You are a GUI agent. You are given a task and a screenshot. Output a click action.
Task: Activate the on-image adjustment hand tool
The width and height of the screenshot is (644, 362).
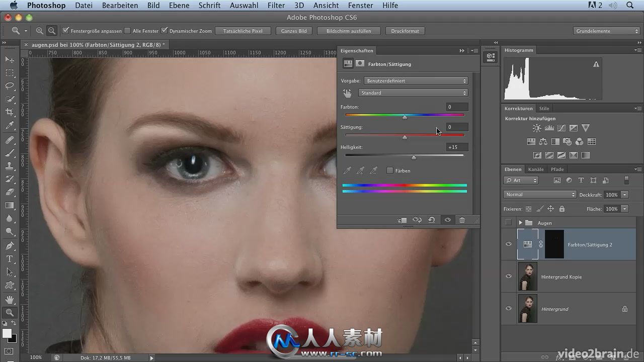[x=347, y=93]
